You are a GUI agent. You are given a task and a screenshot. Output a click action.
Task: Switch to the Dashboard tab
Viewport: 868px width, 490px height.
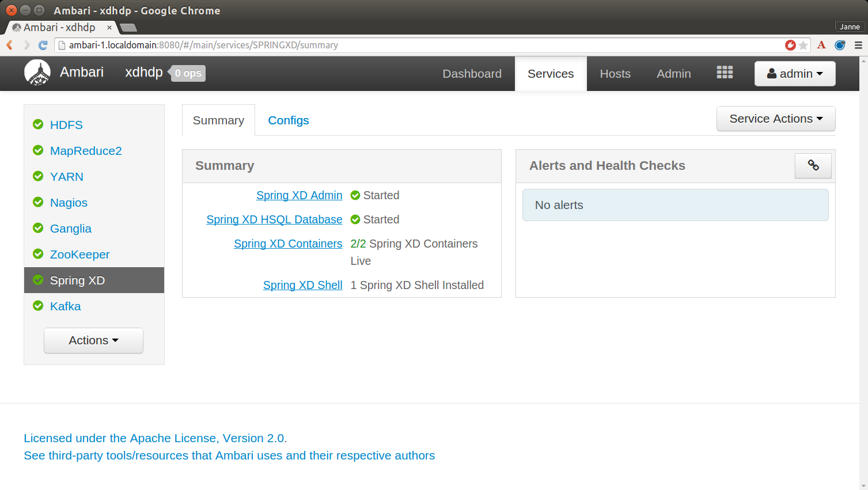(x=472, y=74)
